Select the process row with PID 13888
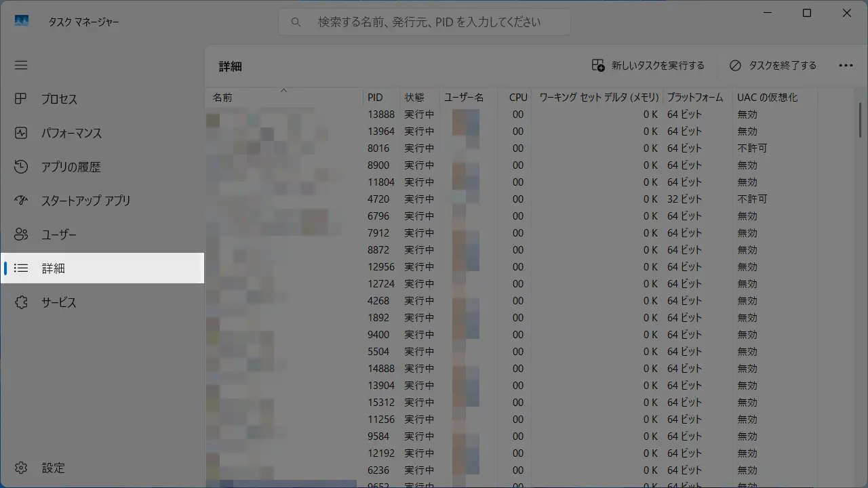 coord(381,115)
